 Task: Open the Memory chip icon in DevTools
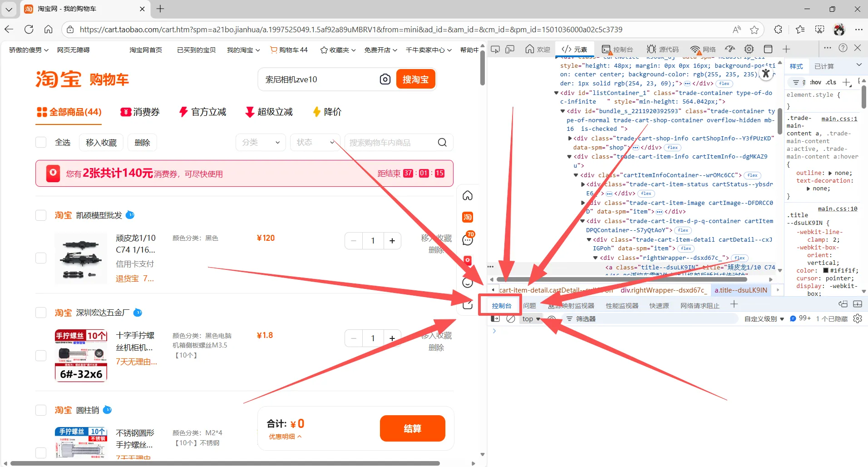[749, 49]
